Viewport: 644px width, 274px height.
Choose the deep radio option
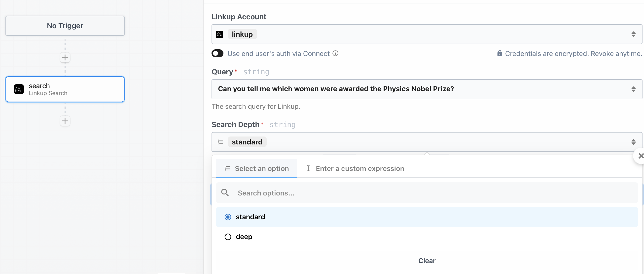pos(228,237)
